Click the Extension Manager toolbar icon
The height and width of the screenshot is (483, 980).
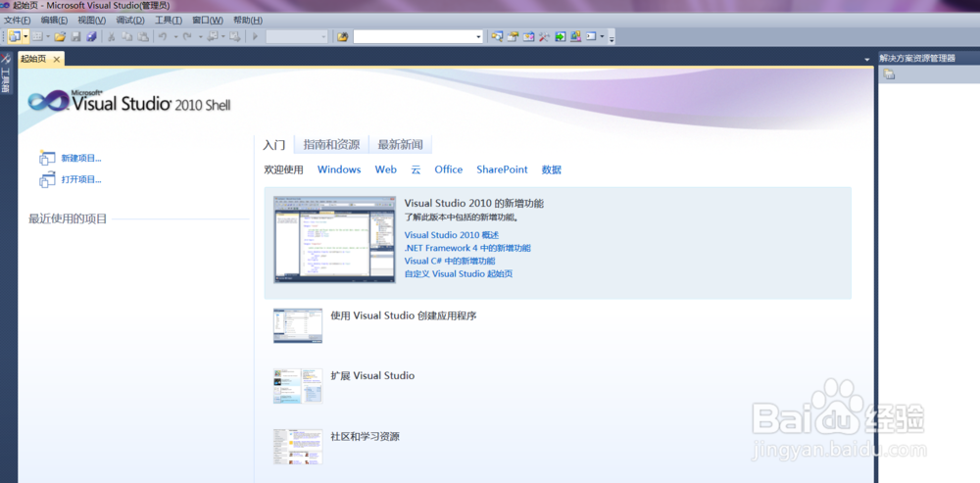coord(575,37)
